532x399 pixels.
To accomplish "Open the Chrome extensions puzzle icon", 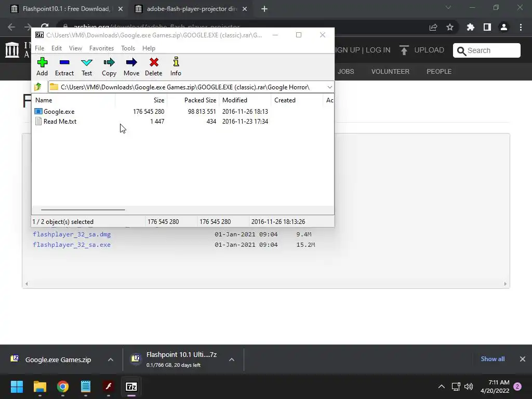I will click(471, 27).
